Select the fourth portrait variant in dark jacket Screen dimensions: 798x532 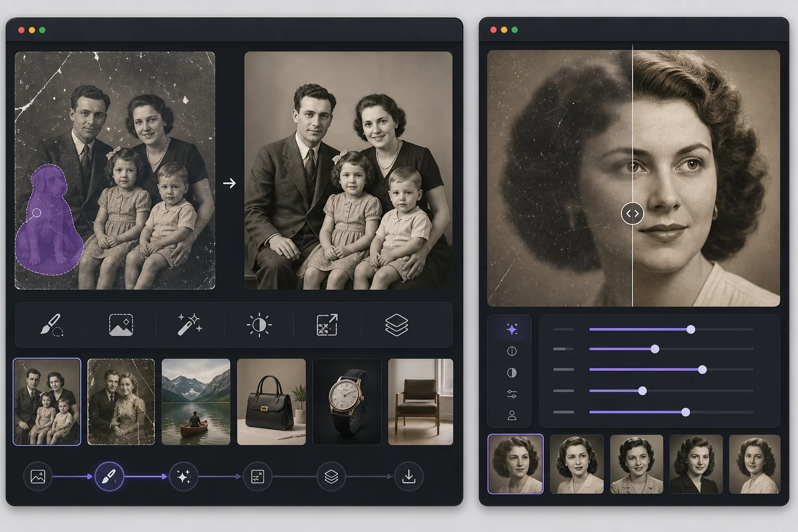point(696,464)
